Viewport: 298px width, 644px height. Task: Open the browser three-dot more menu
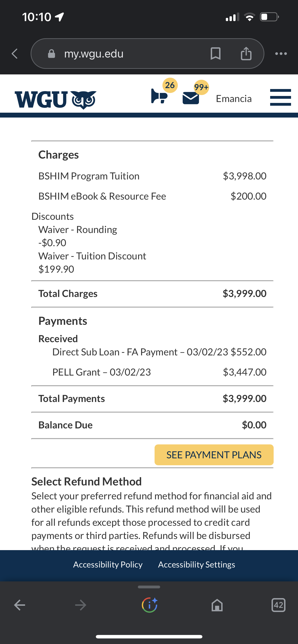coord(281,54)
